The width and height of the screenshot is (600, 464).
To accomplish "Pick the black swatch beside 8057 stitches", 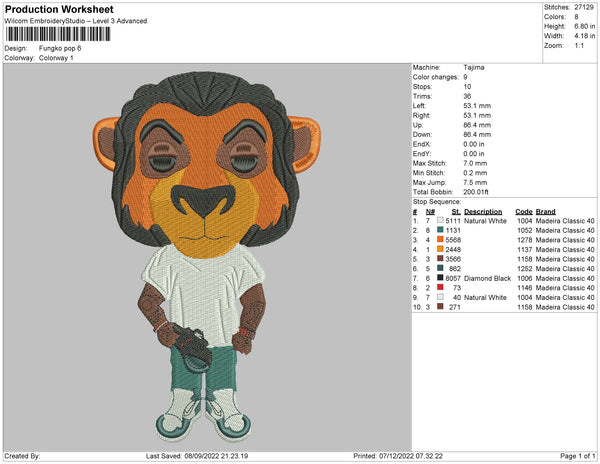I will [x=440, y=278].
